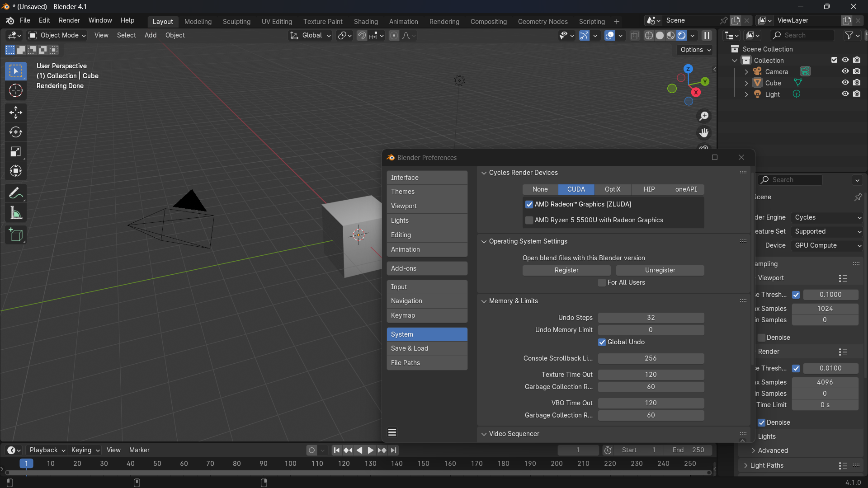The height and width of the screenshot is (488, 868).
Task: Expand the Light Paths panel
Action: [x=745, y=465]
